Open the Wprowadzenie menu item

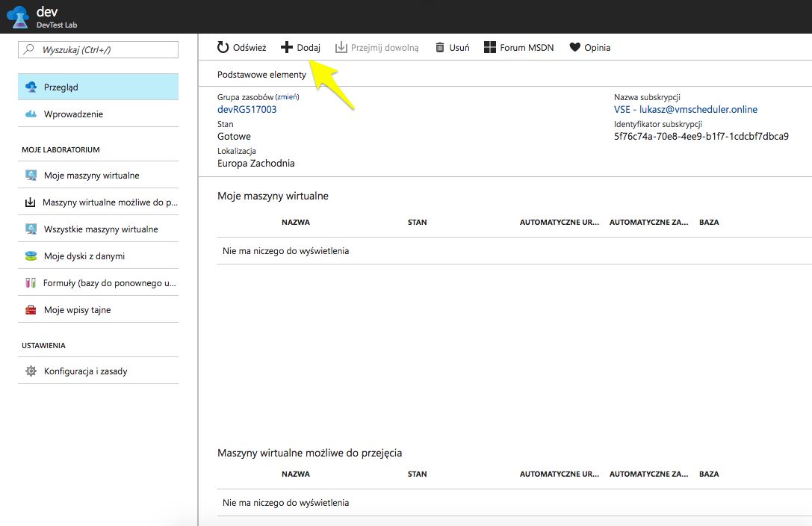tap(99, 114)
